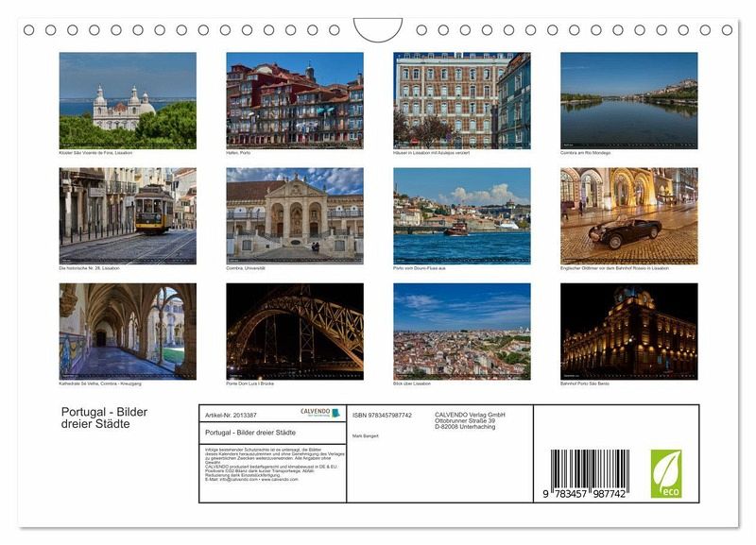Select the Hafen, Porto photo

click(x=295, y=100)
